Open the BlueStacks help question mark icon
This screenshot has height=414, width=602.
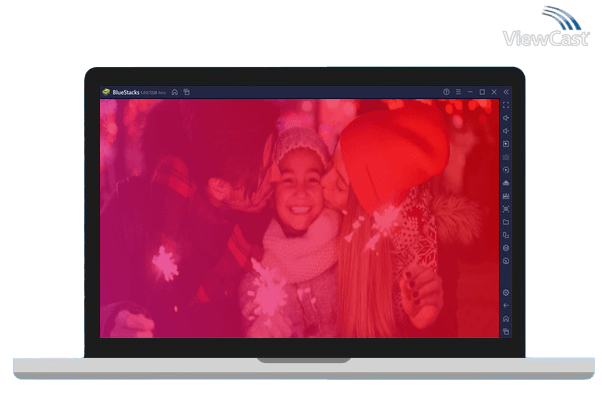446,92
